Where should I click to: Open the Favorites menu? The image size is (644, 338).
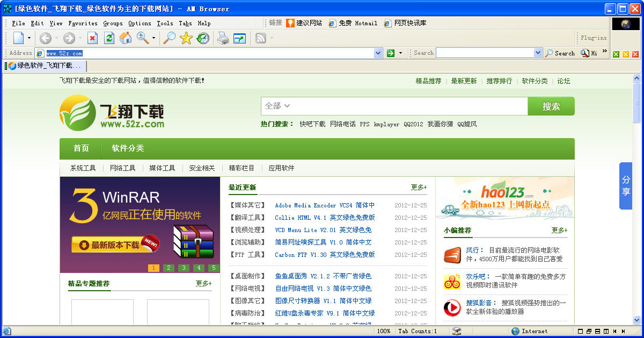coord(83,23)
